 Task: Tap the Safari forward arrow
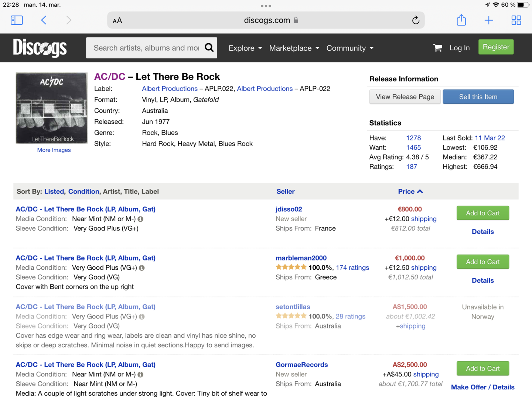(x=69, y=20)
